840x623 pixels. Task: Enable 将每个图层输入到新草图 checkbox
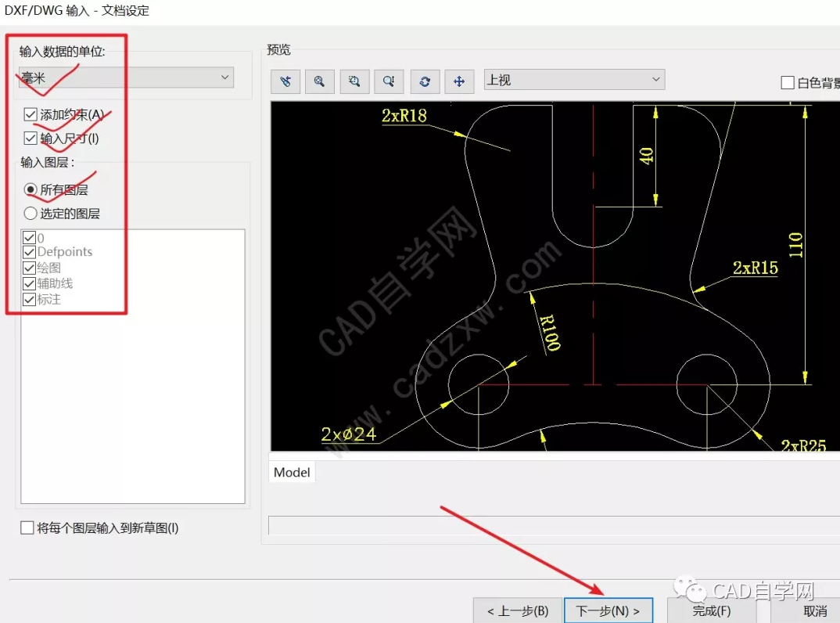[27, 528]
